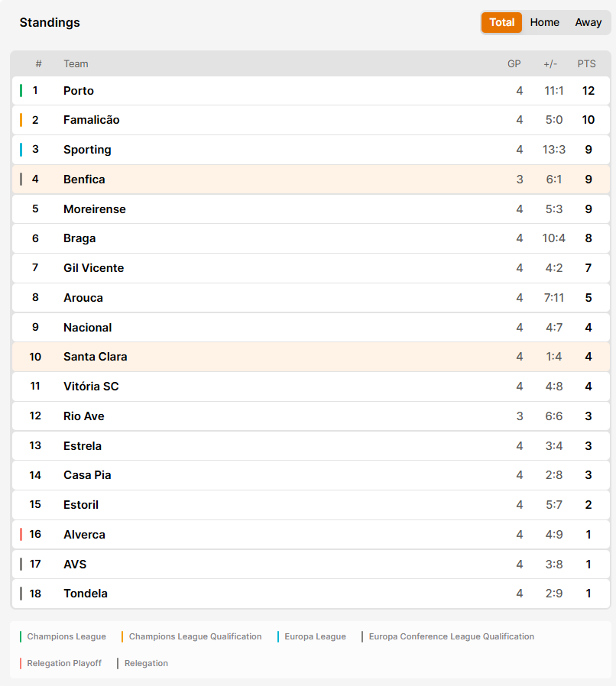Click the green Champions League legend marker
The image size is (616, 686).
click(x=21, y=636)
